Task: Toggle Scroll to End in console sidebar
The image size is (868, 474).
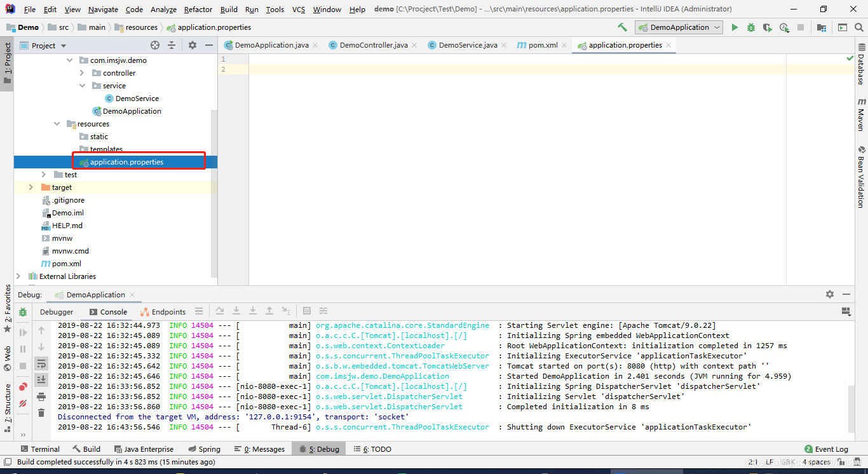Action: pos(41,380)
